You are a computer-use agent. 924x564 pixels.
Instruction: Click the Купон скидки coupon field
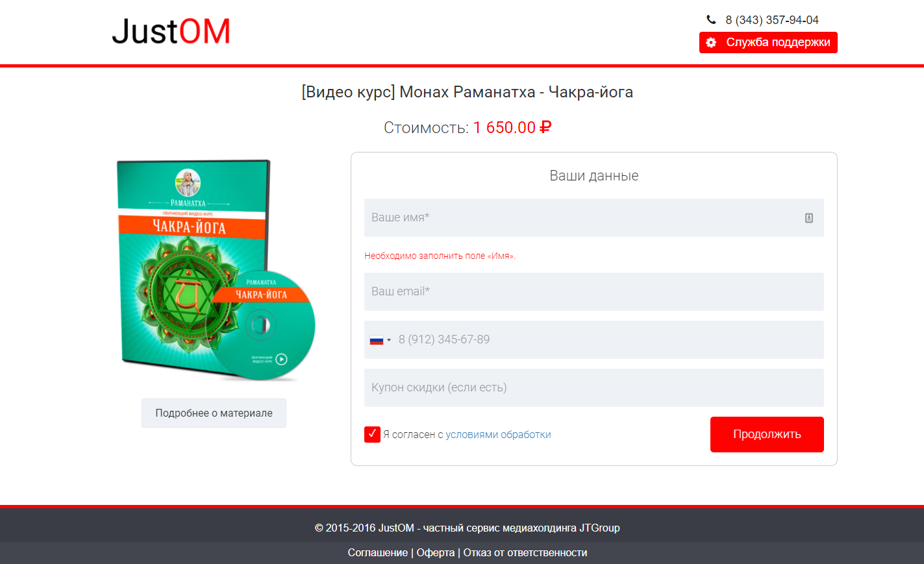tap(594, 388)
